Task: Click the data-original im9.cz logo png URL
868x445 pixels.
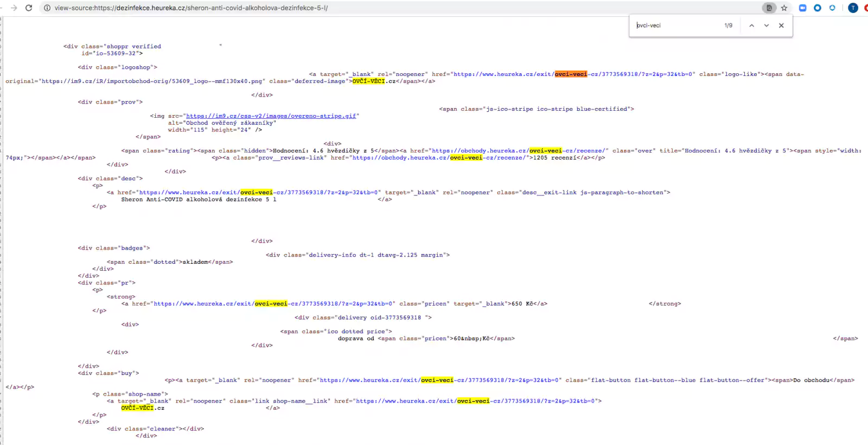Action: 152,81
